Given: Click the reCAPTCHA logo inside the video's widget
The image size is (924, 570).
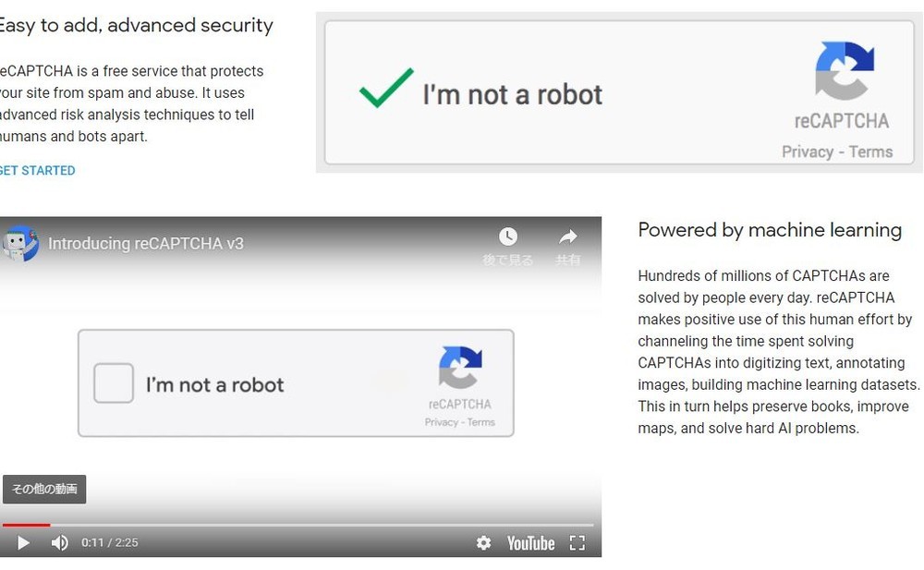Looking at the screenshot, I should tap(459, 368).
